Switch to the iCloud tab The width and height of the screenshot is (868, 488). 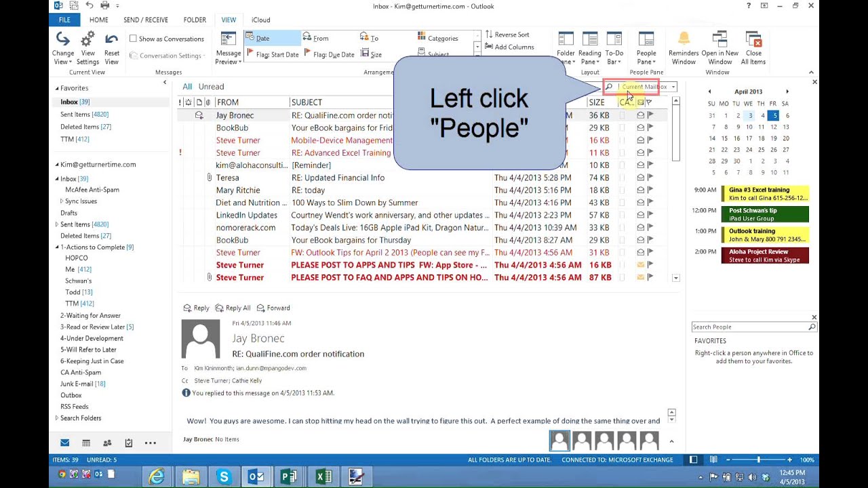tap(261, 20)
